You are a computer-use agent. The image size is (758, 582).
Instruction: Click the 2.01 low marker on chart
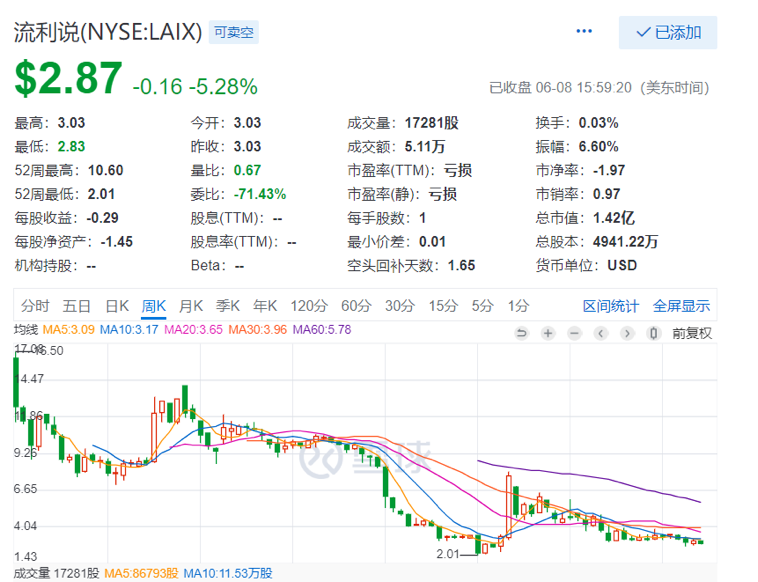[x=448, y=554]
